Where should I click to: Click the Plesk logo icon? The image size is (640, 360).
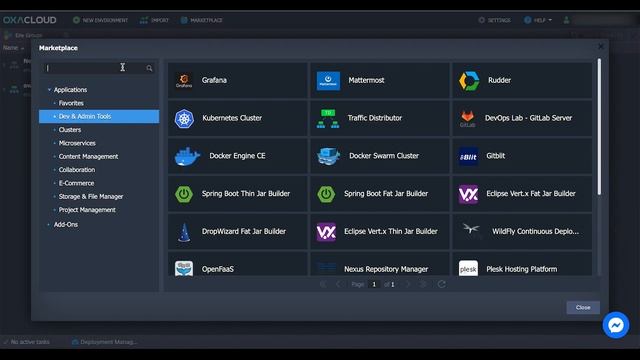tap(468, 269)
